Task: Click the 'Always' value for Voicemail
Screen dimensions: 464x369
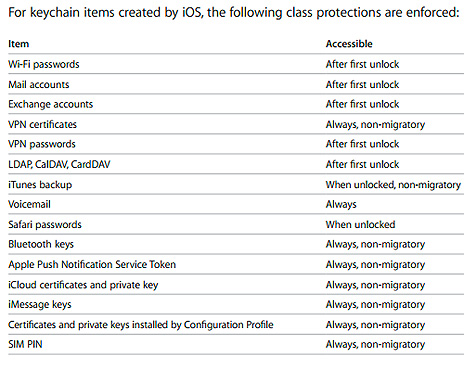Action: click(341, 204)
